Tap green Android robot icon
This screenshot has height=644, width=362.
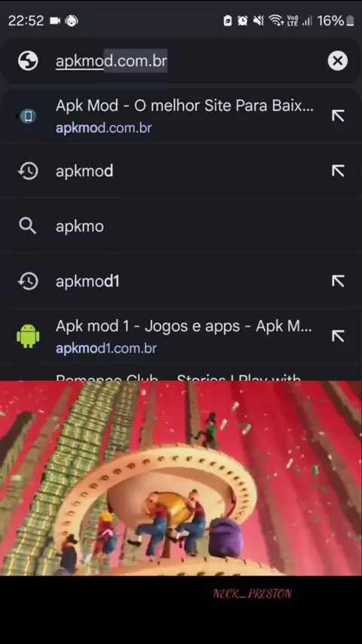(28, 336)
